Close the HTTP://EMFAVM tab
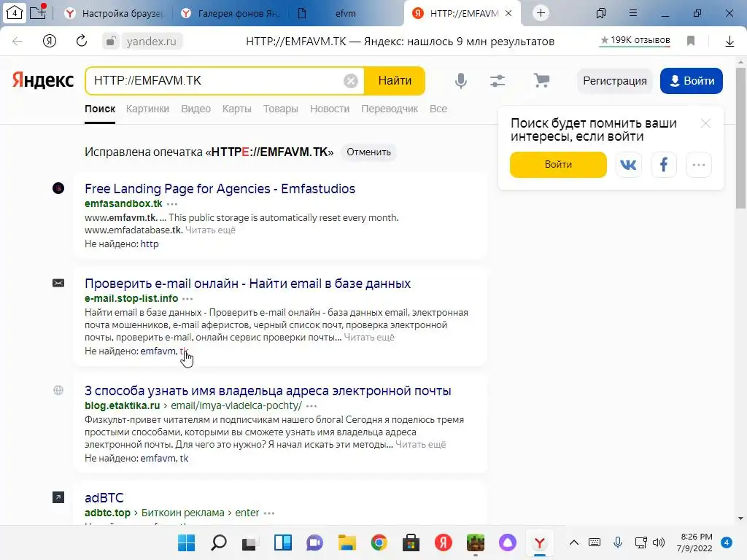Image resolution: width=747 pixels, height=560 pixels. tap(508, 13)
